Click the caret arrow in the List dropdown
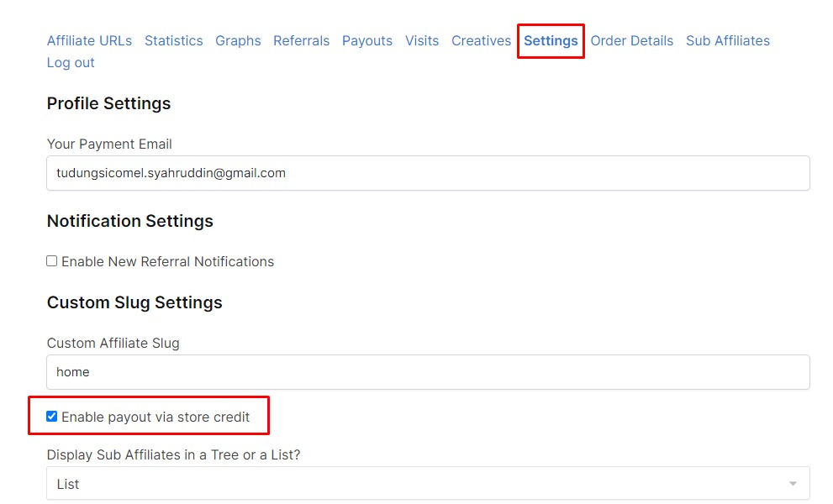The image size is (833, 504). click(x=793, y=484)
